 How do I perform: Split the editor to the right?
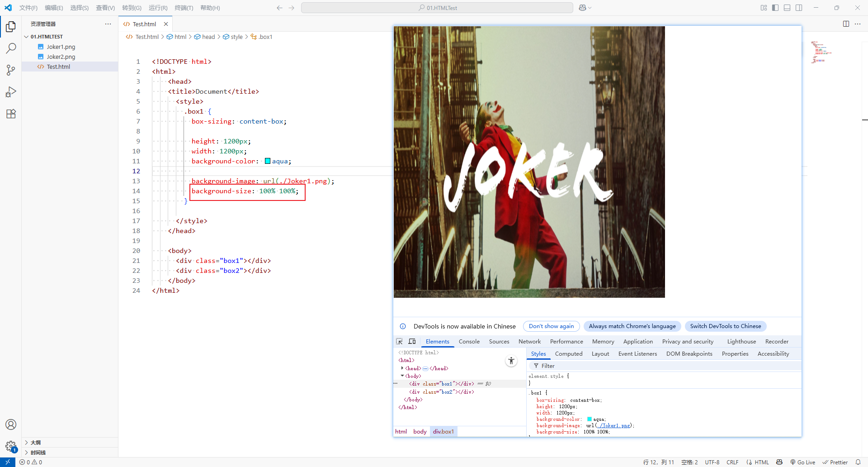(846, 24)
